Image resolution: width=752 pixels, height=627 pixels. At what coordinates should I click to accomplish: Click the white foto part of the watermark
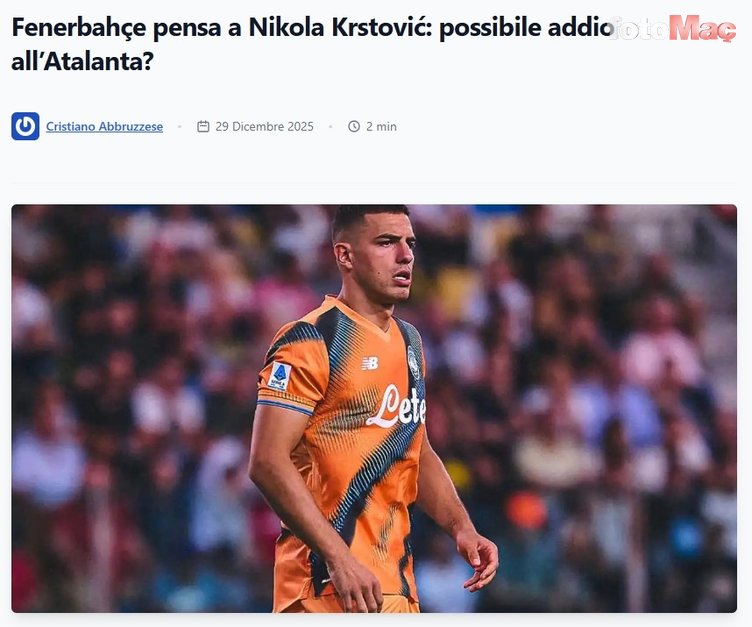(x=638, y=28)
